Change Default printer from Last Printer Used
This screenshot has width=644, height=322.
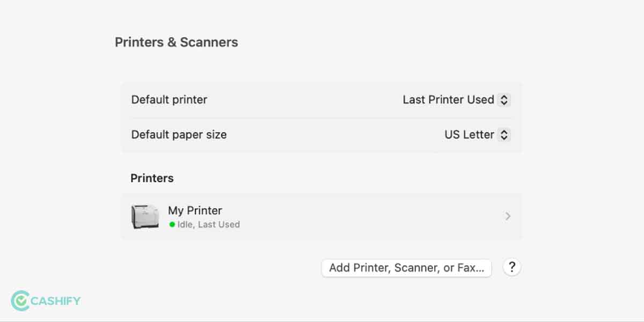coord(457,100)
